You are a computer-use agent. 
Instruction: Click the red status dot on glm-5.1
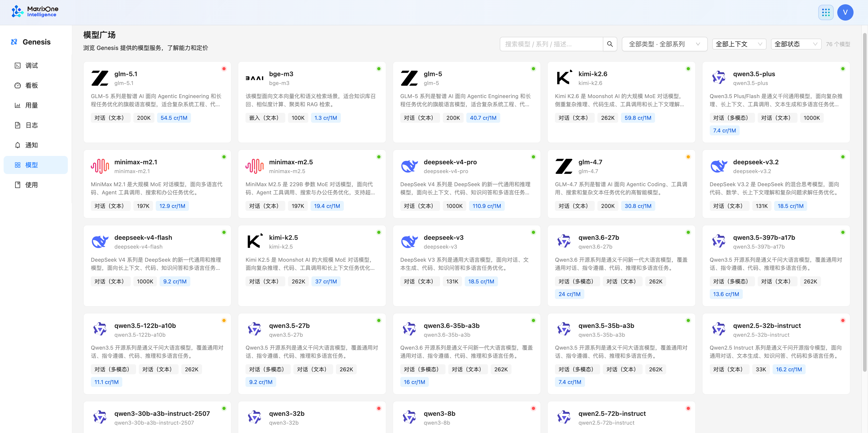pos(224,69)
